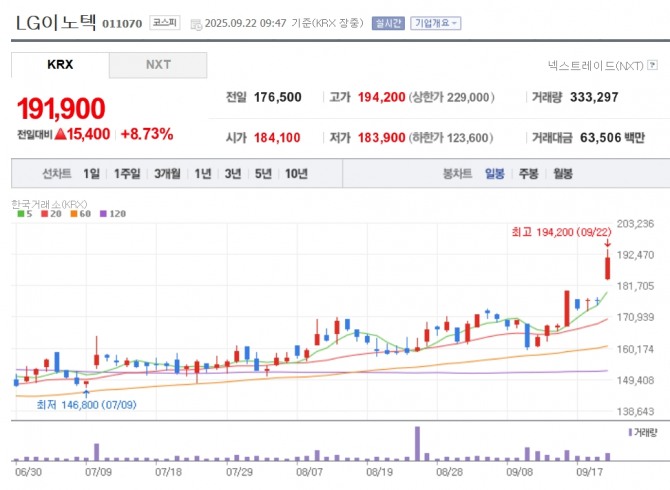Viewport: 670px width, 490px height.
Task: Select the 10년 line chart period
Action: coord(297,174)
